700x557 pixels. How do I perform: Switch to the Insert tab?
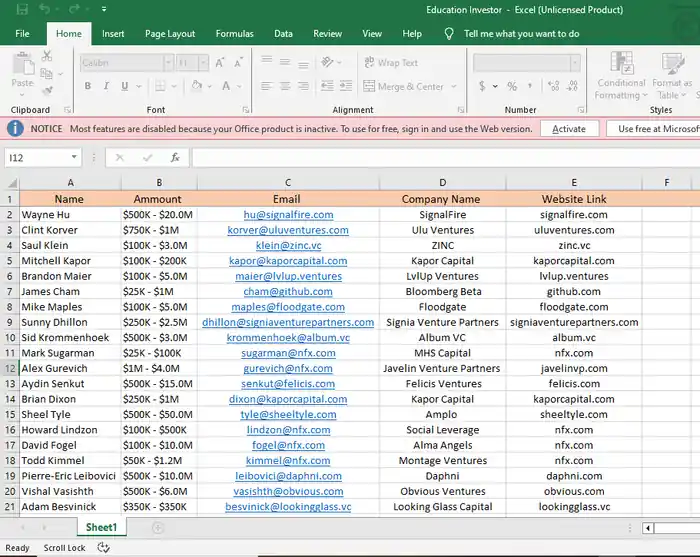(x=113, y=34)
